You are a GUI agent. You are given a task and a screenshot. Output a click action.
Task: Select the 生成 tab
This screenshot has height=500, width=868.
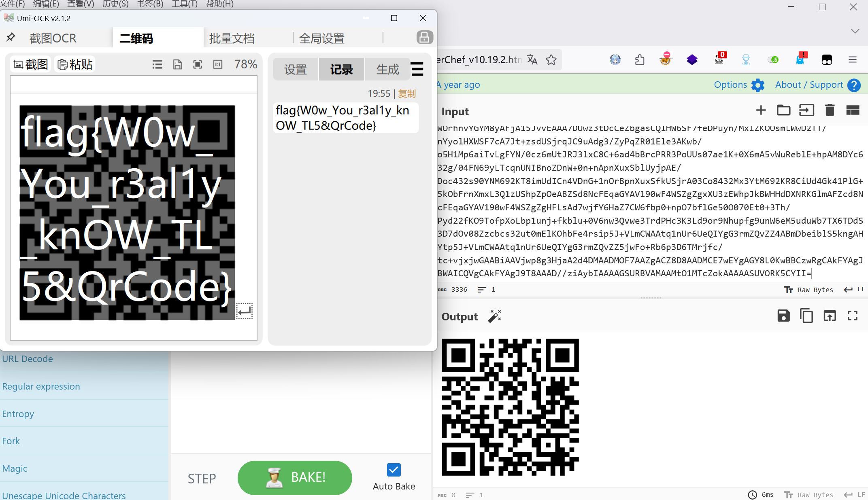pyautogui.click(x=387, y=70)
